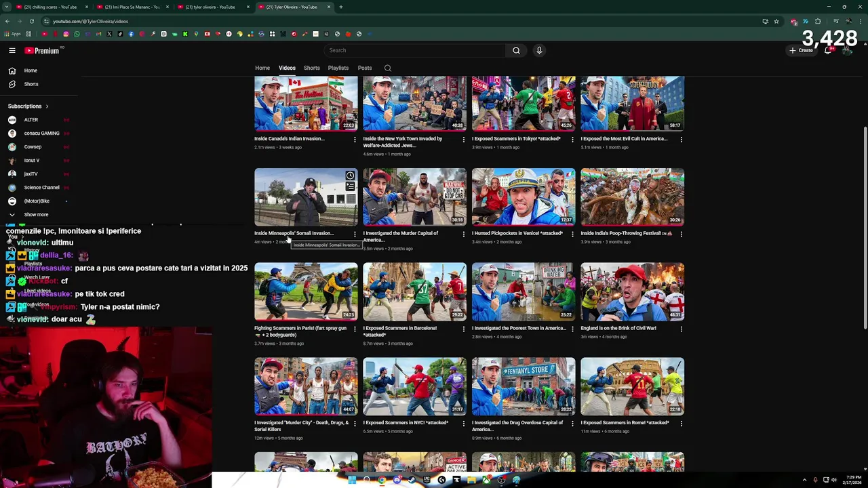
Task: Open YouTube notifications bell
Action: coord(827,50)
